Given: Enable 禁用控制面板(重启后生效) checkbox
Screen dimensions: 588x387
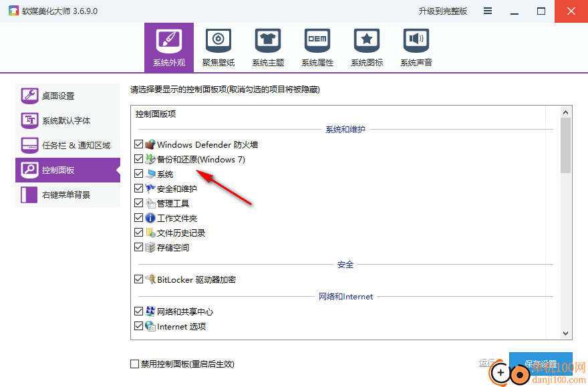Looking at the screenshot, I should coord(134,364).
